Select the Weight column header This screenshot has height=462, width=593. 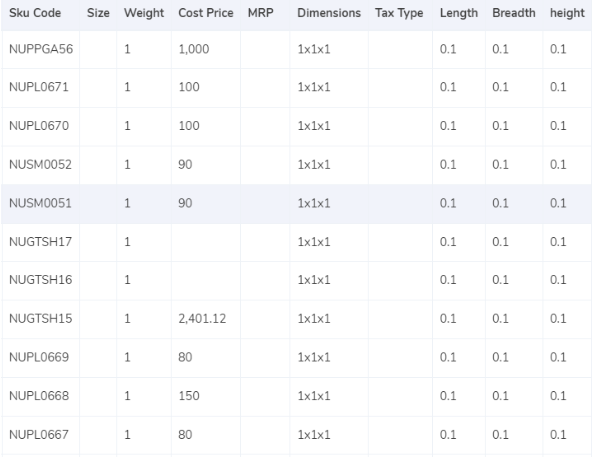144,13
